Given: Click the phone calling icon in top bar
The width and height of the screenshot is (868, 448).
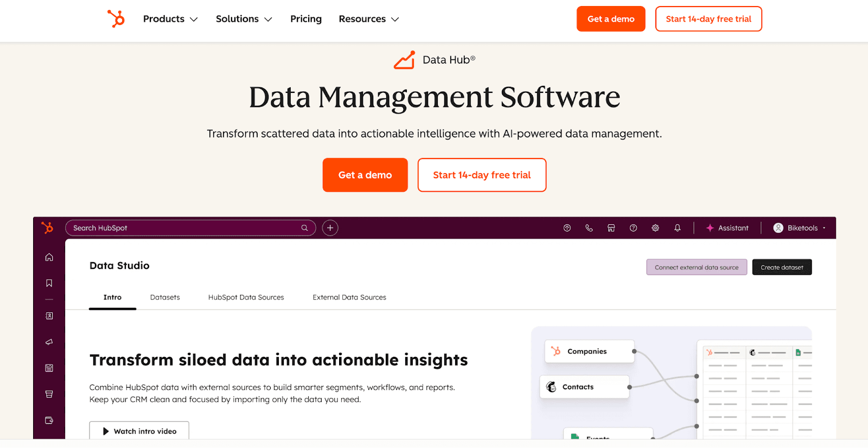Looking at the screenshot, I should click(x=589, y=228).
